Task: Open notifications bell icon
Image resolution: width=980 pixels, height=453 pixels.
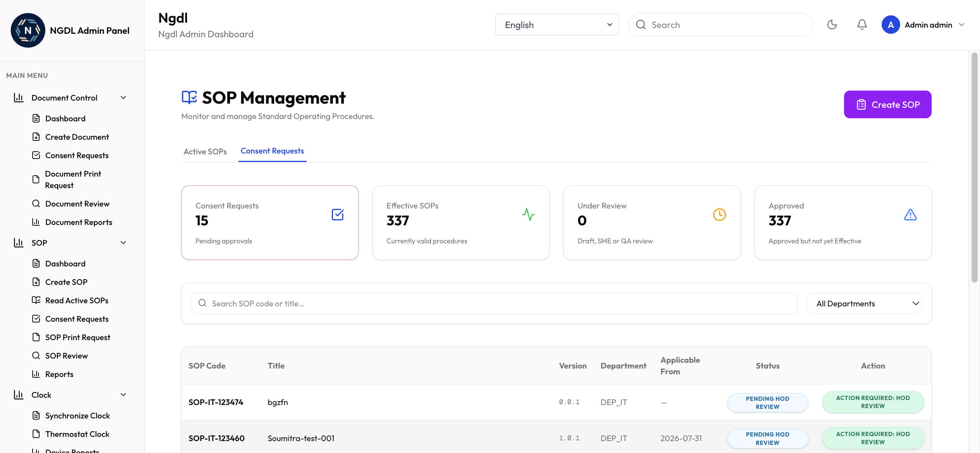Action: pyautogui.click(x=862, y=25)
